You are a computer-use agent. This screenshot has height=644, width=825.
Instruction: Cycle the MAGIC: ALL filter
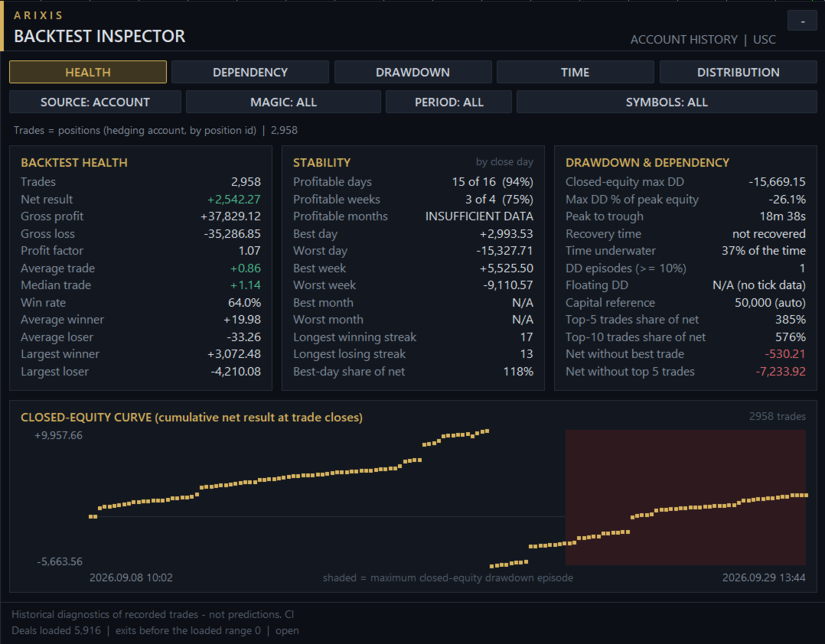coord(283,102)
